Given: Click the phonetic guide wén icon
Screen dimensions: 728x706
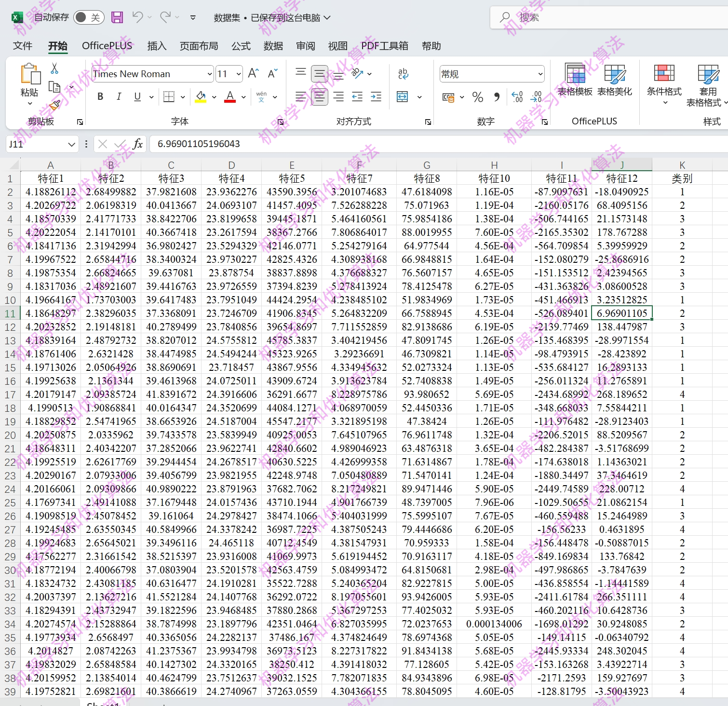Looking at the screenshot, I should click(x=261, y=96).
